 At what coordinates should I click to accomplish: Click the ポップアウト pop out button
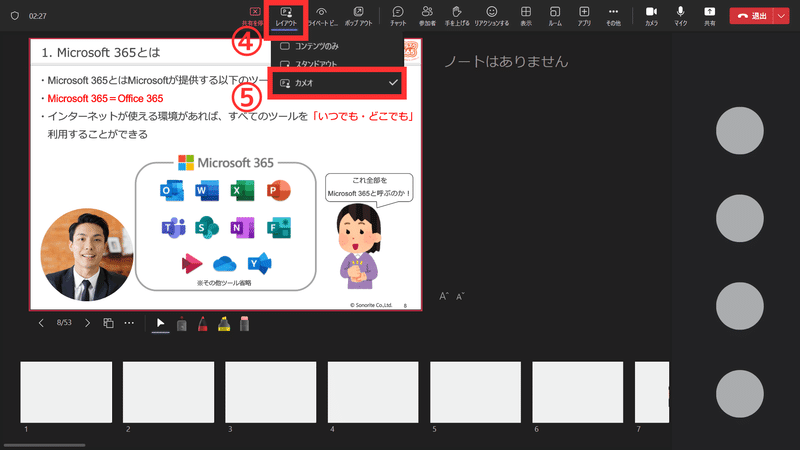click(x=358, y=16)
